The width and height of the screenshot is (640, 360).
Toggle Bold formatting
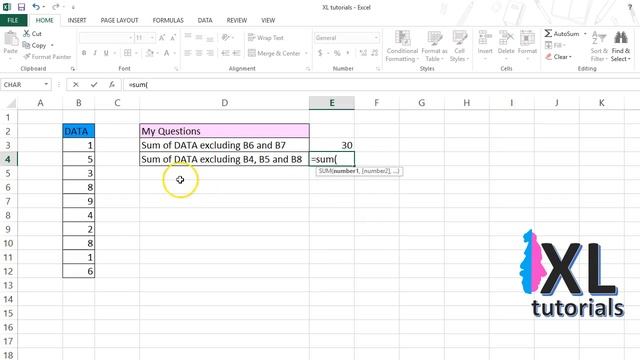[84, 53]
